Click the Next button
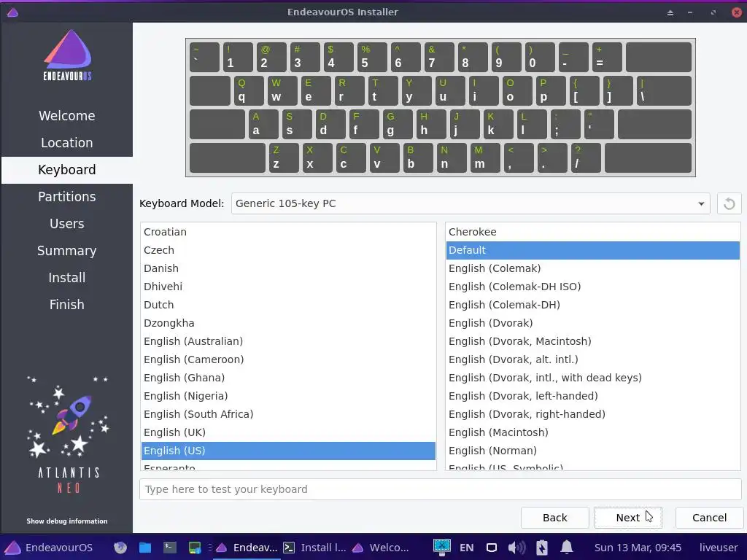747x560 pixels. coord(628,518)
